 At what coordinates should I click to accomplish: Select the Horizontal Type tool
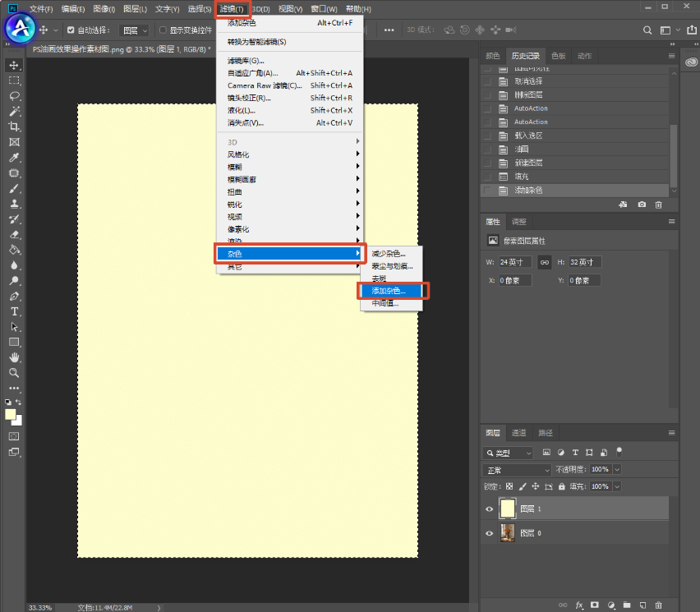pos(14,311)
